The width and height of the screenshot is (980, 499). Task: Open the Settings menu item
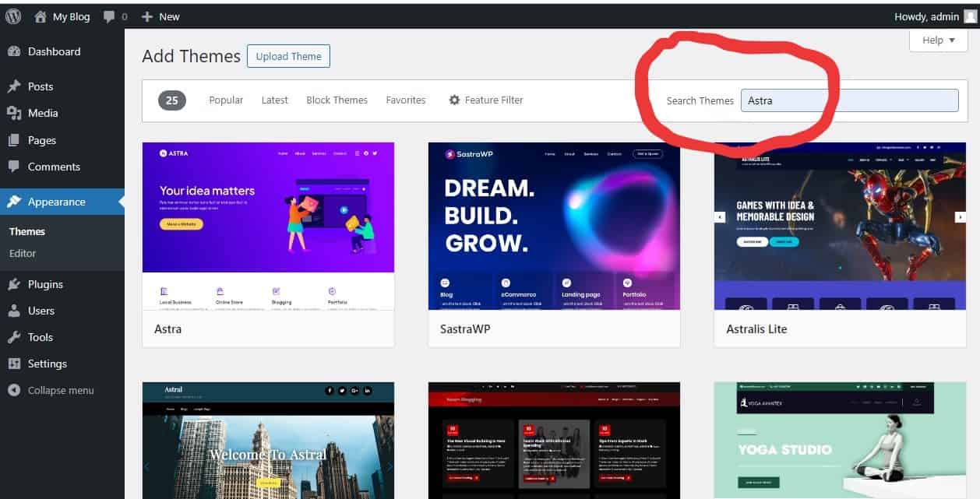(x=62, y=364)
